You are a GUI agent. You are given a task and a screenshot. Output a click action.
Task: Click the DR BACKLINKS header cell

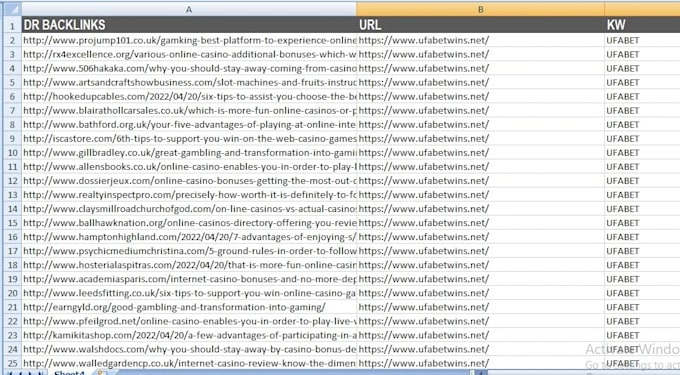[x=189, y=25]
